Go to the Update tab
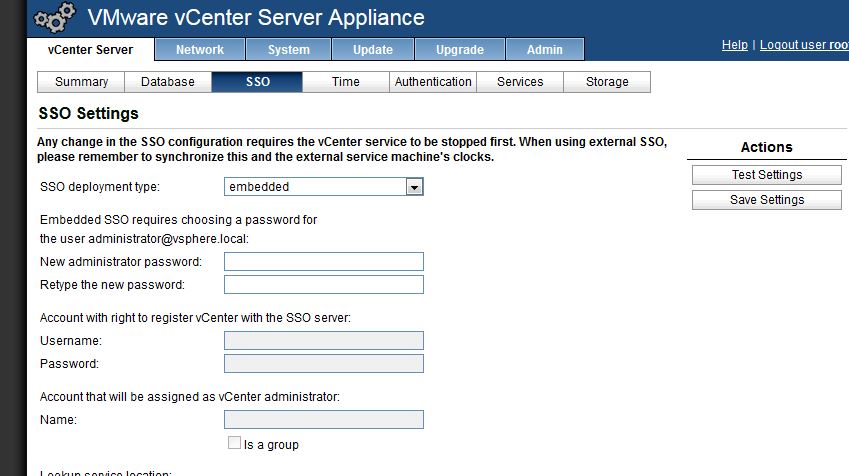 [x=373, y=50]
